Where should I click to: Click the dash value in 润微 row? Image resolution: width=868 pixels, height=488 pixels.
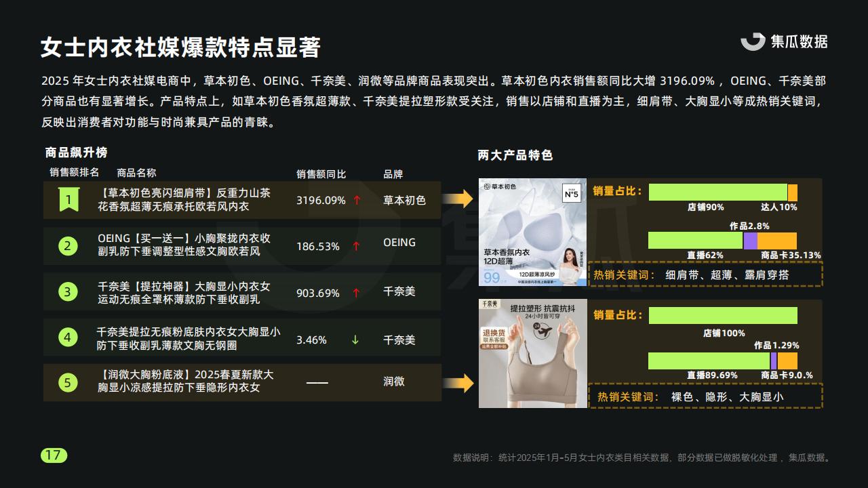click(317, 382)
